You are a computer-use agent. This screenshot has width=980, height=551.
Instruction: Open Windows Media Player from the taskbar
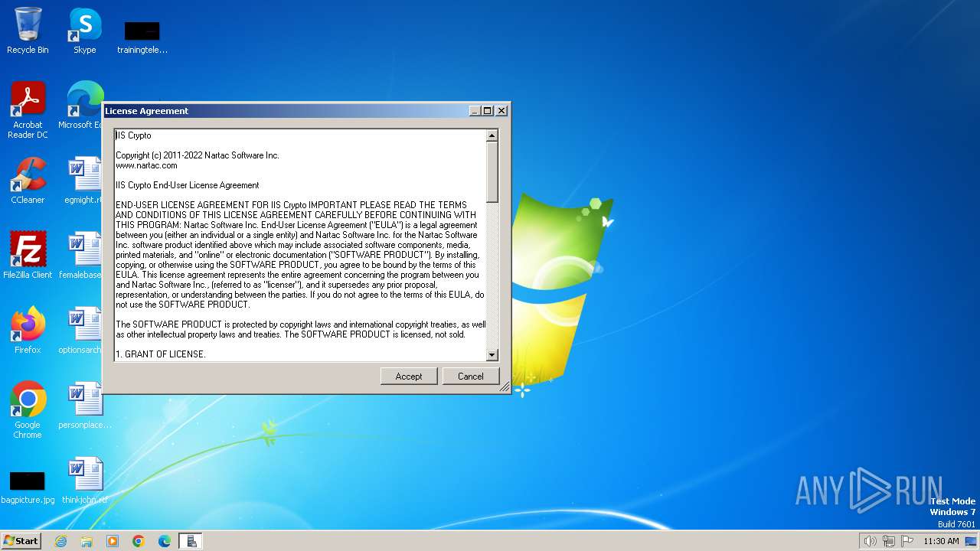tap(113, 541)
